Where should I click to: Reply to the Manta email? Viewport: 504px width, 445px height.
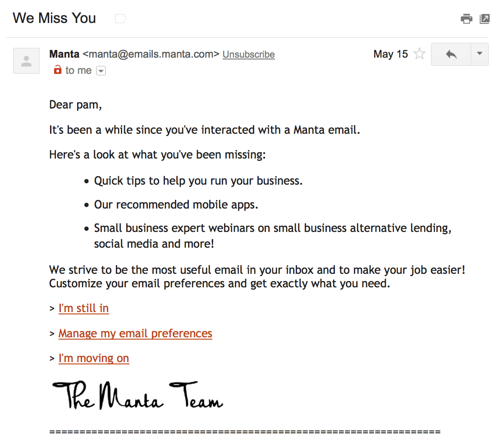[451, 54]
